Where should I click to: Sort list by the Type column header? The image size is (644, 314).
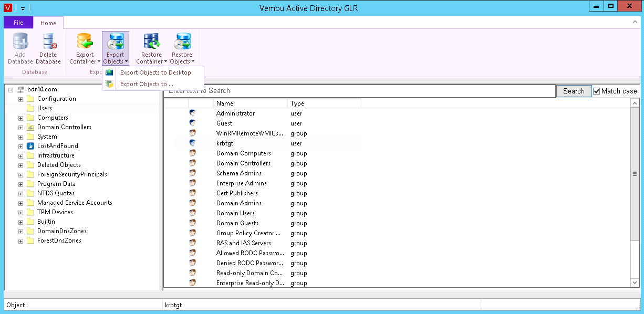click(324, 103)
